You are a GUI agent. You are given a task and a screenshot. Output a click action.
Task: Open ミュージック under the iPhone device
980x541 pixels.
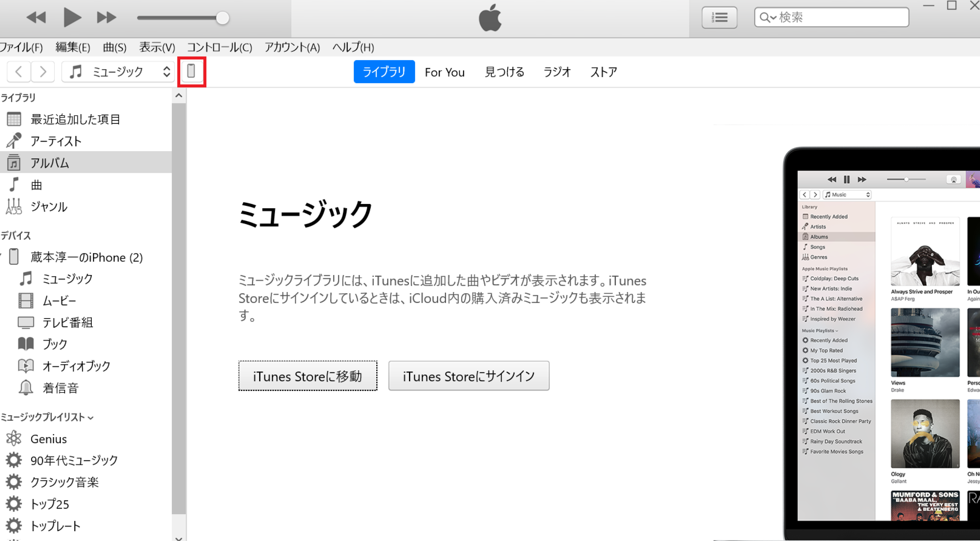click(x=86, y=279)
